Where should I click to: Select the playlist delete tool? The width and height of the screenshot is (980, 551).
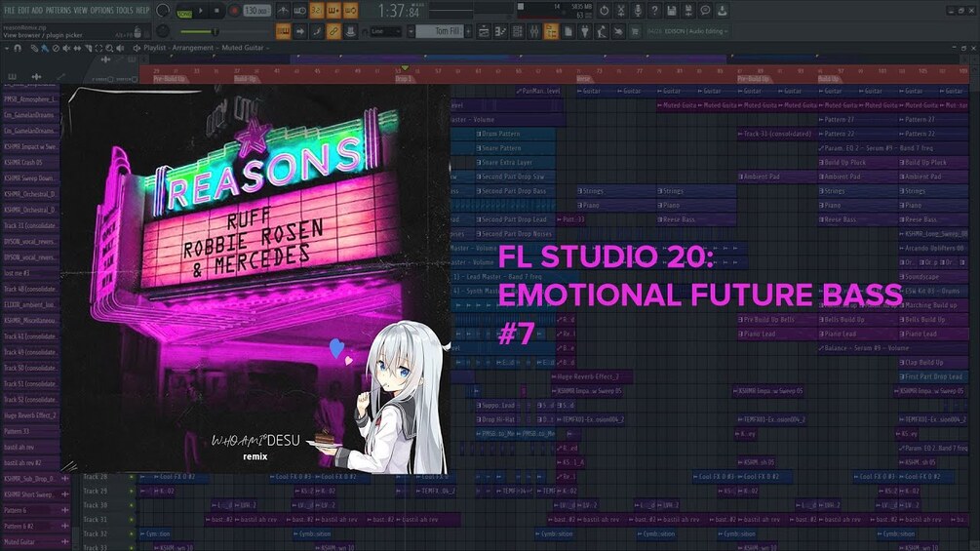[x=56, y=48]
